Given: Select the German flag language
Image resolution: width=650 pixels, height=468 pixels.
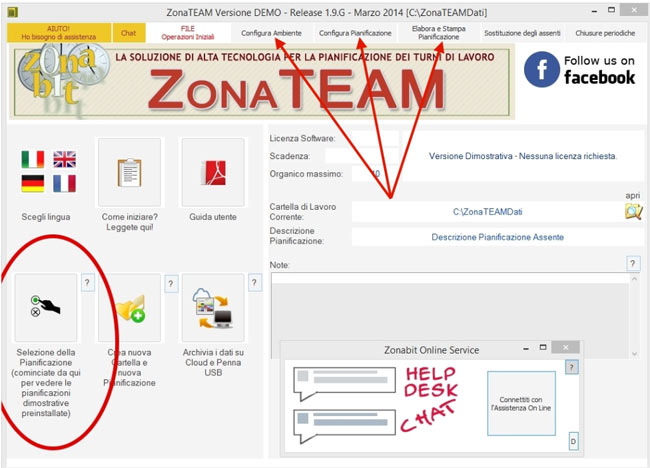Looking at the screenshot, I should pyautogui.click(x=33, y=184).
